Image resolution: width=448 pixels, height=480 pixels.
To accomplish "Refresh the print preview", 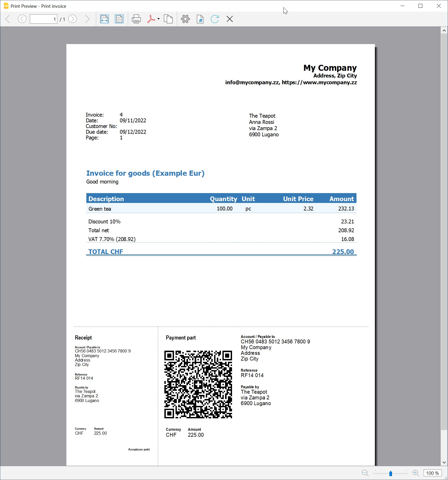I will (215, 19).
